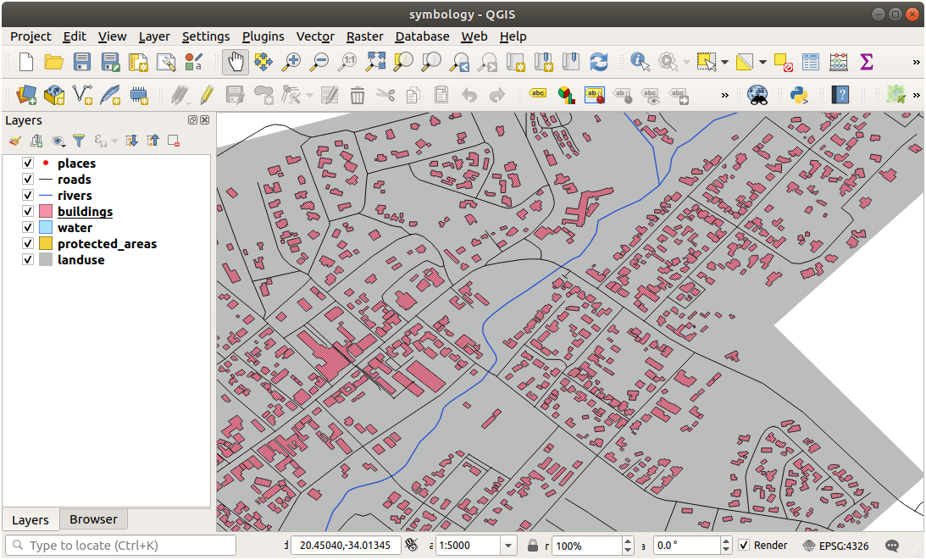The image size is (926, 560).
Task: Open the Vector menu
Action: (314, 36)
